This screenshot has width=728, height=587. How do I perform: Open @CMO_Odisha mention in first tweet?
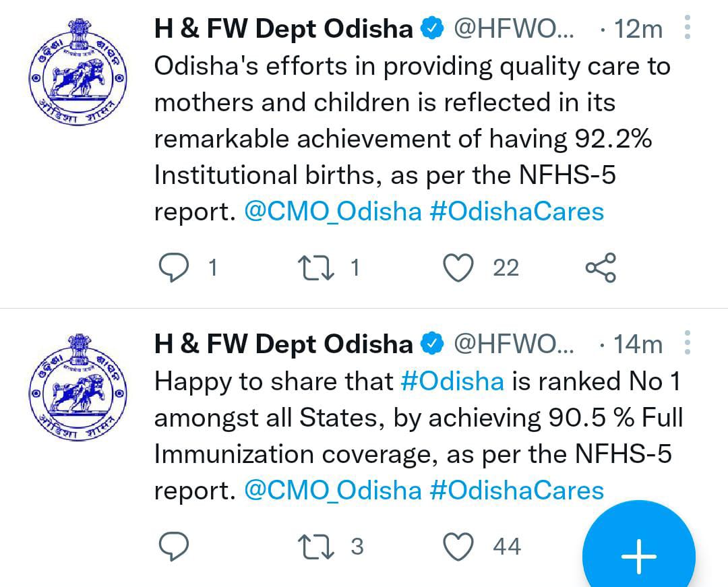pyautogui.click(x=333, y=212)
